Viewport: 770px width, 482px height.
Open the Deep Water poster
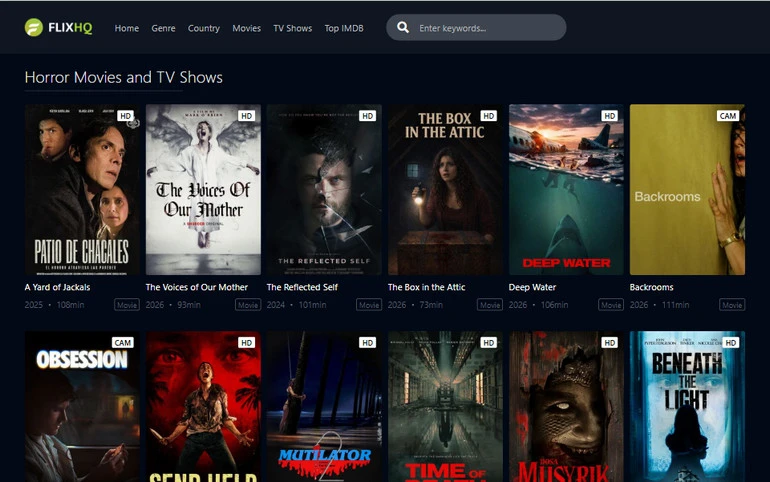click(566, 189)
